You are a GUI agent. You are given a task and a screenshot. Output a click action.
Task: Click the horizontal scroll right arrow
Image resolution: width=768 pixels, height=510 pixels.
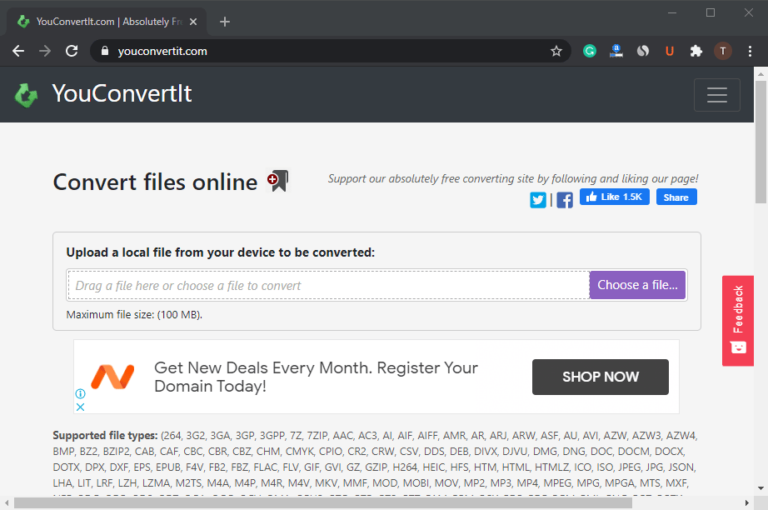pyautogui.click(x=746, y=503)
